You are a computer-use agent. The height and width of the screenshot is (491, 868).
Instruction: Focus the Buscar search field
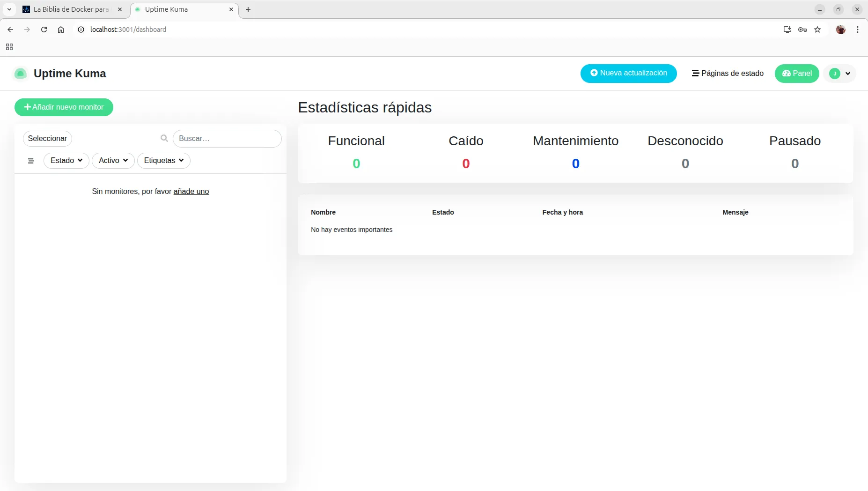[227, 139]
